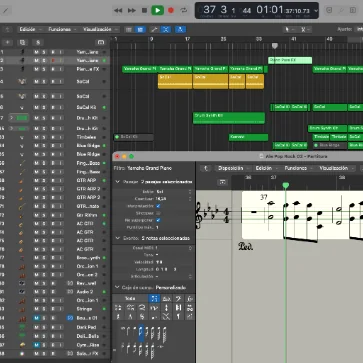The width and height of the screenshot is (363, 363).
Task: Collapse the Eventos section
Action: coord(117,238)
